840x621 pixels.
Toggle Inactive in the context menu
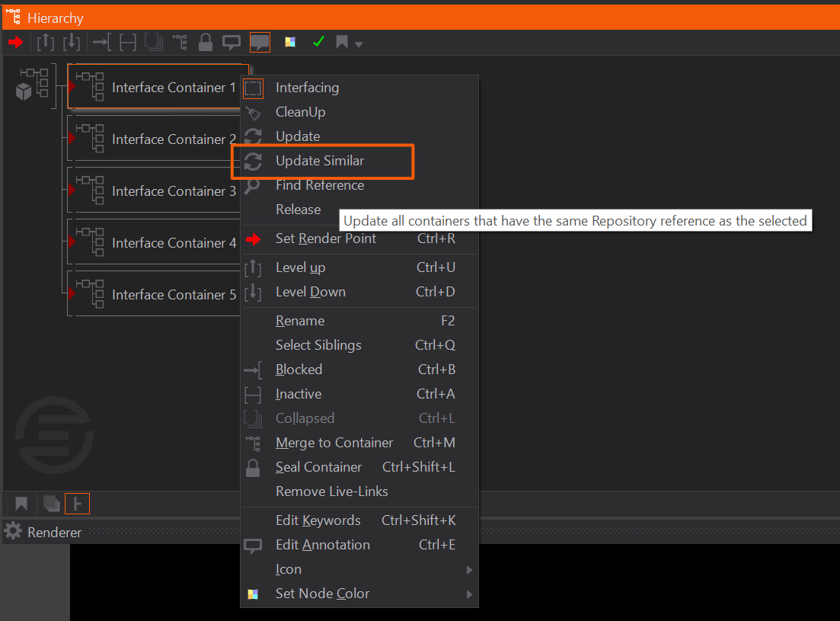tap(359, 394)
